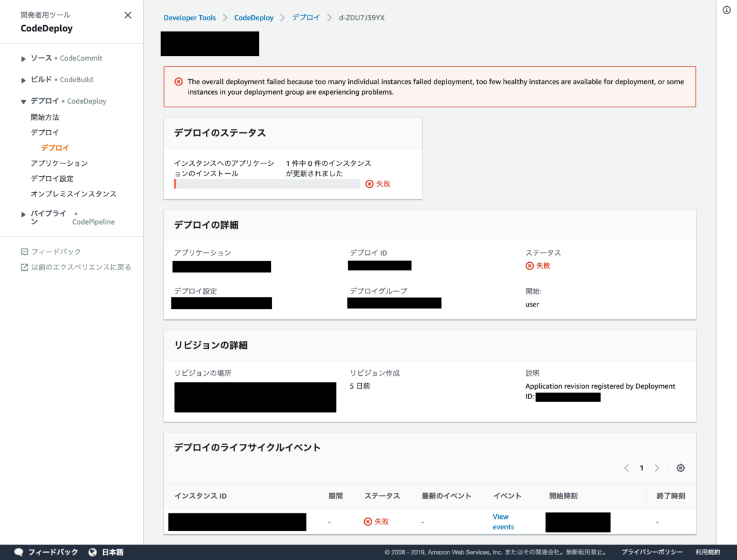This screenshot has width=737, height=560.
Task: Collapse the デプロイ CodeDeploy section
Action: click(24, 101)
